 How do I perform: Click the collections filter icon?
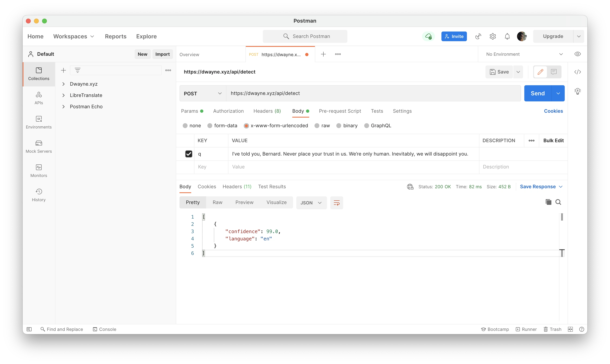click(x=78, y=70)
